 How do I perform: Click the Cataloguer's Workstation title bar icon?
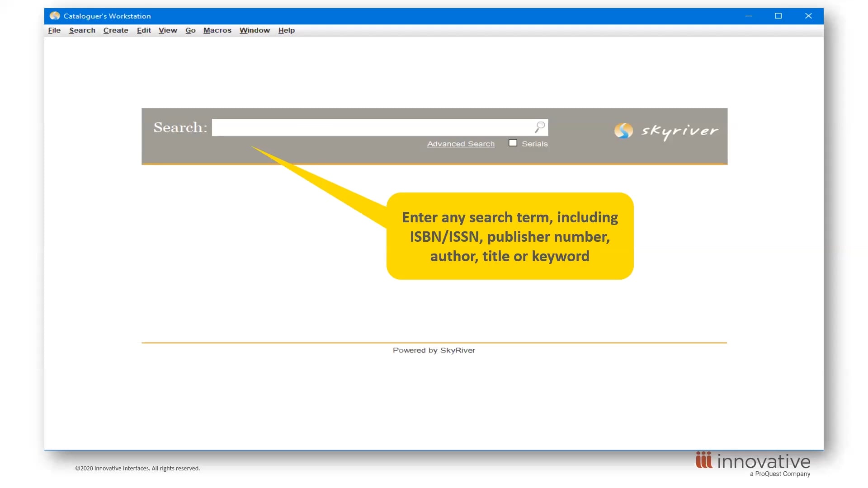[x=55, y=16]
